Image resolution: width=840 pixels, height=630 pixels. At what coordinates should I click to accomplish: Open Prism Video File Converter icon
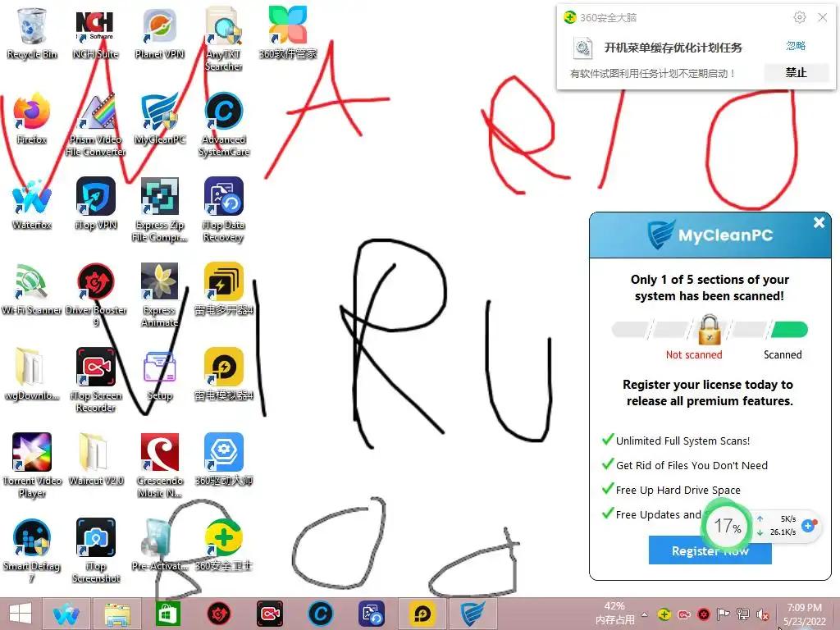(95, 125)
